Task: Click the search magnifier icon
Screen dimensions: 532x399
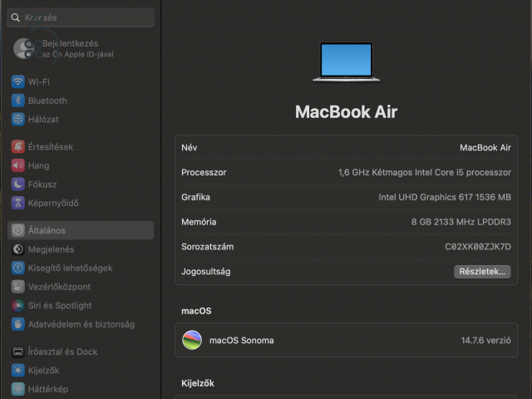Action: point(15,17)
